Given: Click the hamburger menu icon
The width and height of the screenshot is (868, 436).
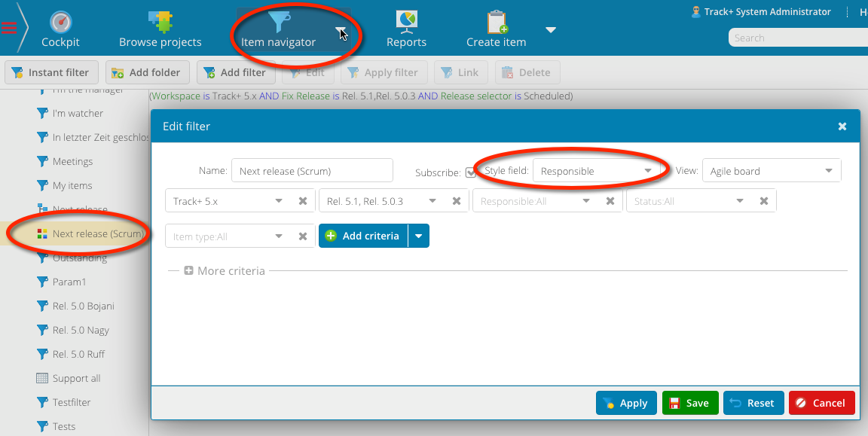Looking at the screenshot, I should pos(9,29).
